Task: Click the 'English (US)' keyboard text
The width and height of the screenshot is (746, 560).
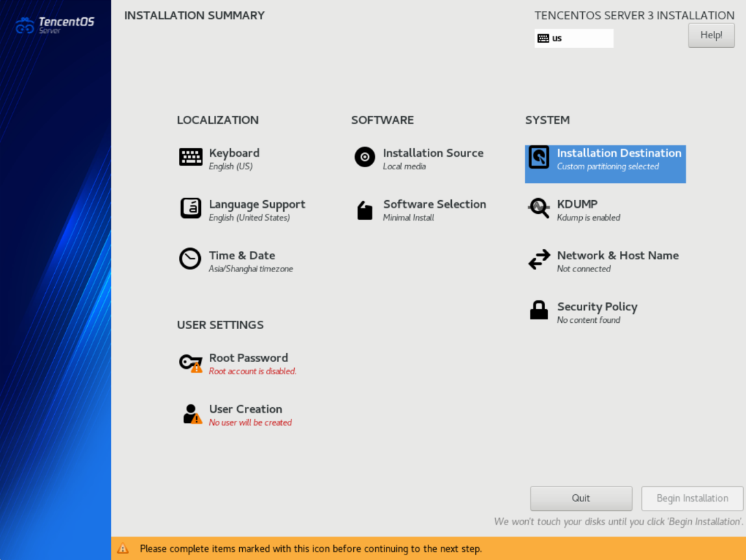Action: [230, 167]
